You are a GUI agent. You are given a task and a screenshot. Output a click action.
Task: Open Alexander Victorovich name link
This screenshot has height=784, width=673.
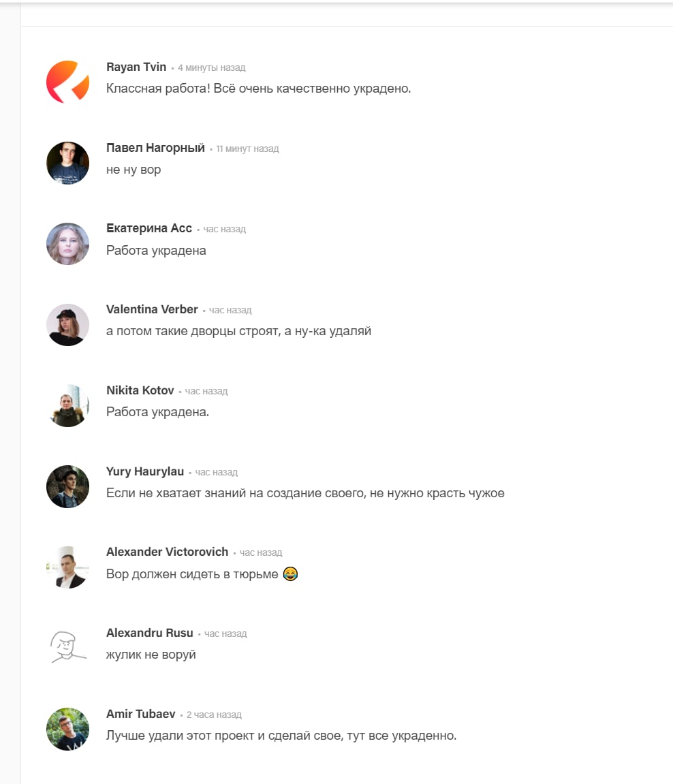point(167,552)
